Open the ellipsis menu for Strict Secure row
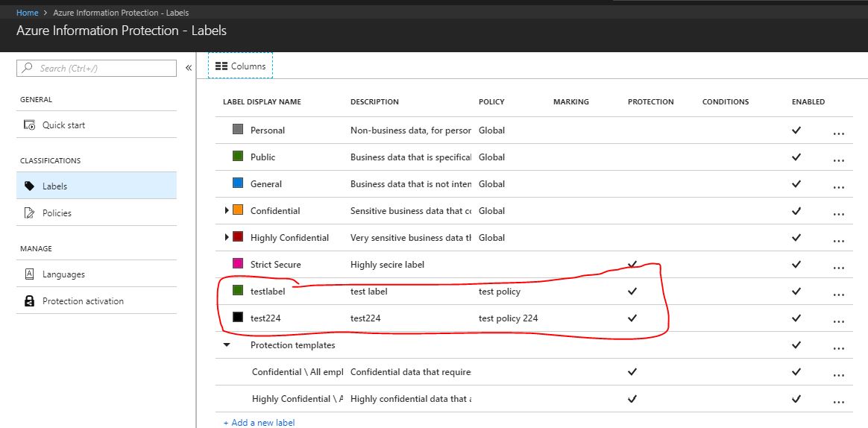 click(x=838, y=268)
